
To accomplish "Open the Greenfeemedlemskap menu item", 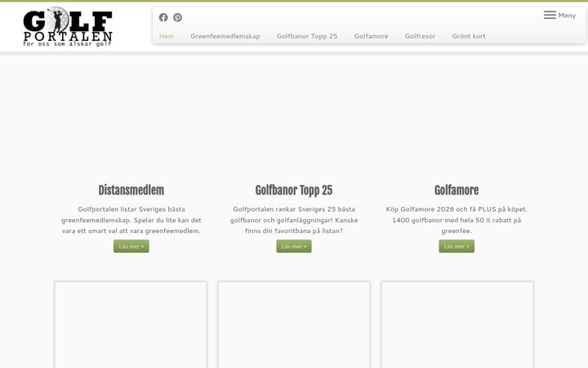I will point(225,36).
